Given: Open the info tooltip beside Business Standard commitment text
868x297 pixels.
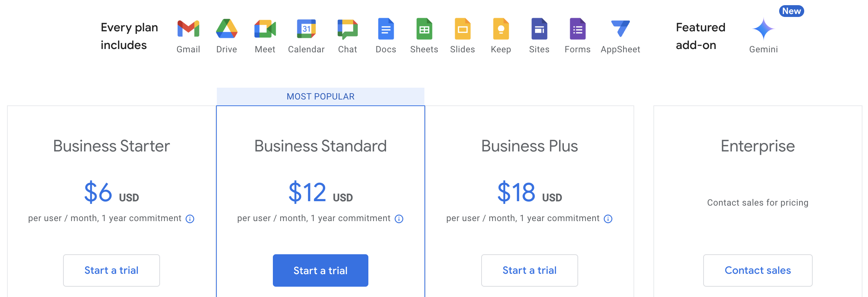Looking at the screenshot, I should 399,219.
